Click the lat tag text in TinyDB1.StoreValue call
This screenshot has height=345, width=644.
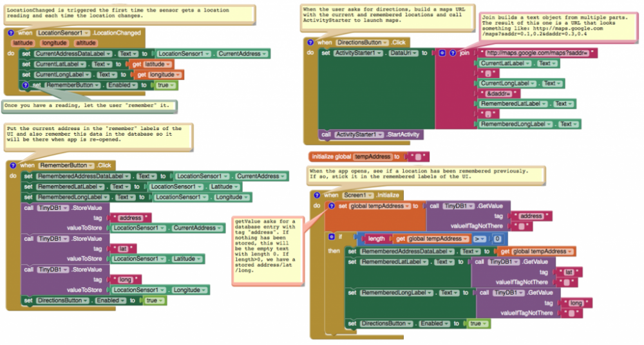pyautogui.click(x=123, y=248)
